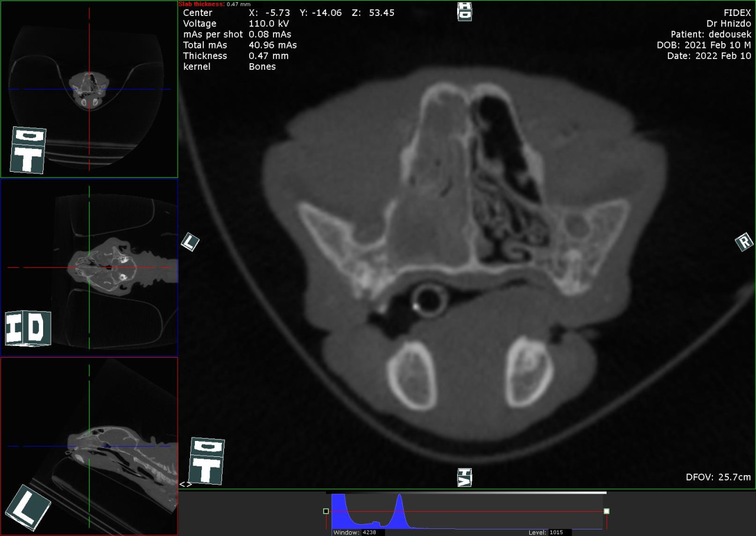
Task: Click the Thickness 0.47 mm value
Action: (x=269, y=55)
